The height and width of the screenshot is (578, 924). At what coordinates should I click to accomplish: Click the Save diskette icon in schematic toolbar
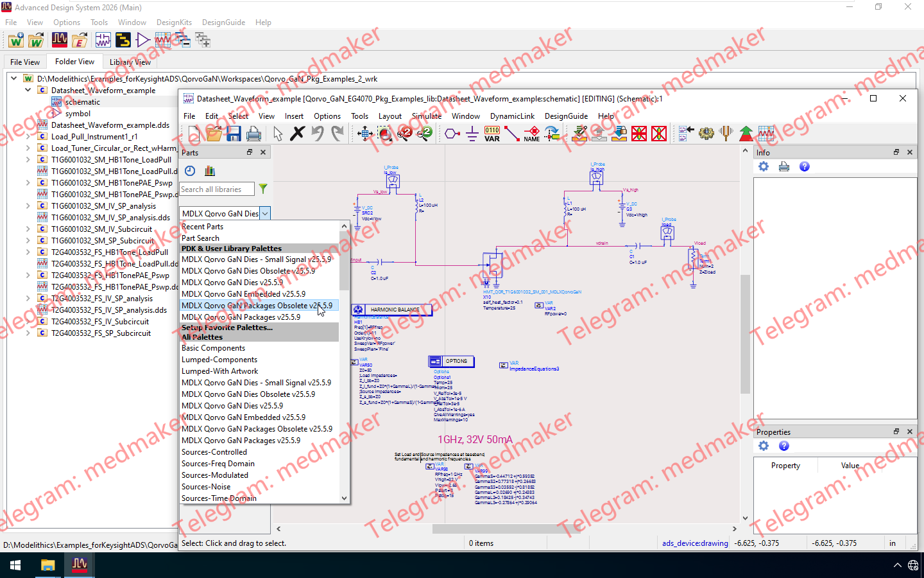pos(234,134)
